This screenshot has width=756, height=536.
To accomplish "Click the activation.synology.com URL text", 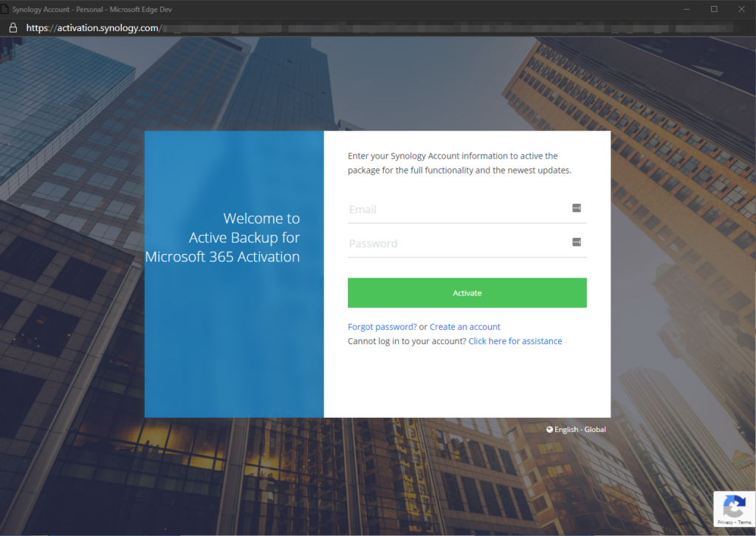I will coord(94,28).
